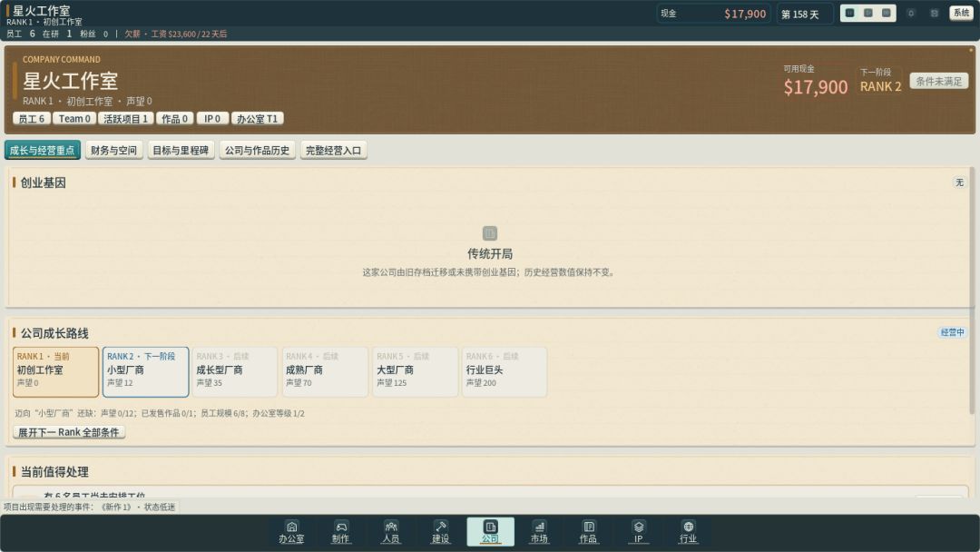Expand 展开下一 Rank 全部条件
The width and height of the screenshot is (980, 552).
tap(69, 432)
